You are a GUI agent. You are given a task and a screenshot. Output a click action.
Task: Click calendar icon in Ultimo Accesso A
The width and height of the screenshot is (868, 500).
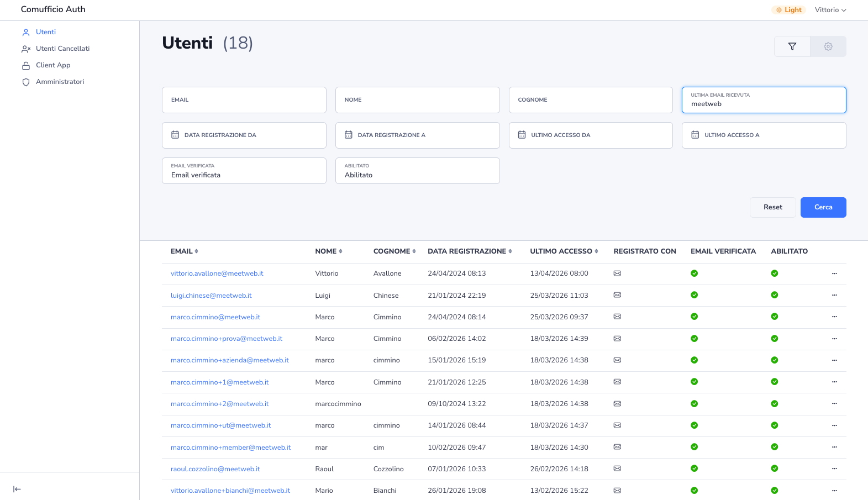pyautogui.click(x=695, y=135)
